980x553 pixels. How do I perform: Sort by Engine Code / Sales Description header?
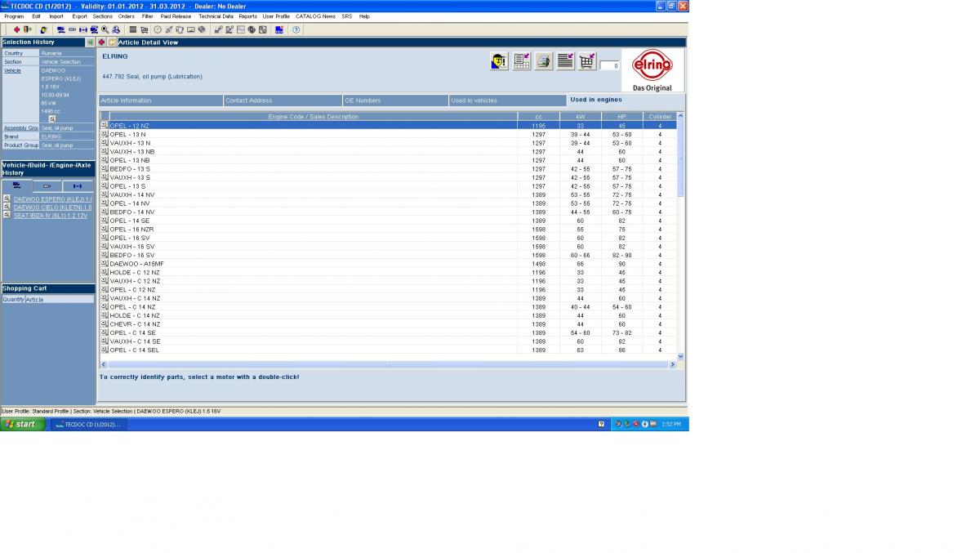click(314, 117)
